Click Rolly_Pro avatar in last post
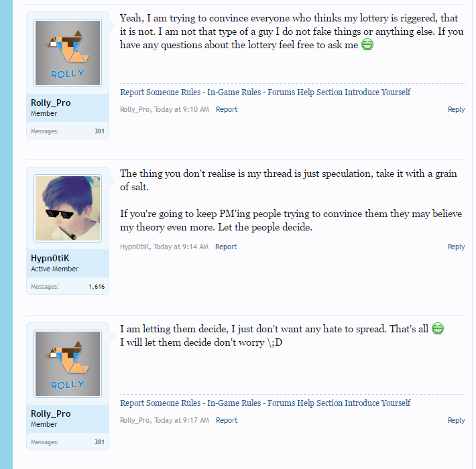The height and width of the screenshot is (469, 476). 67,363
